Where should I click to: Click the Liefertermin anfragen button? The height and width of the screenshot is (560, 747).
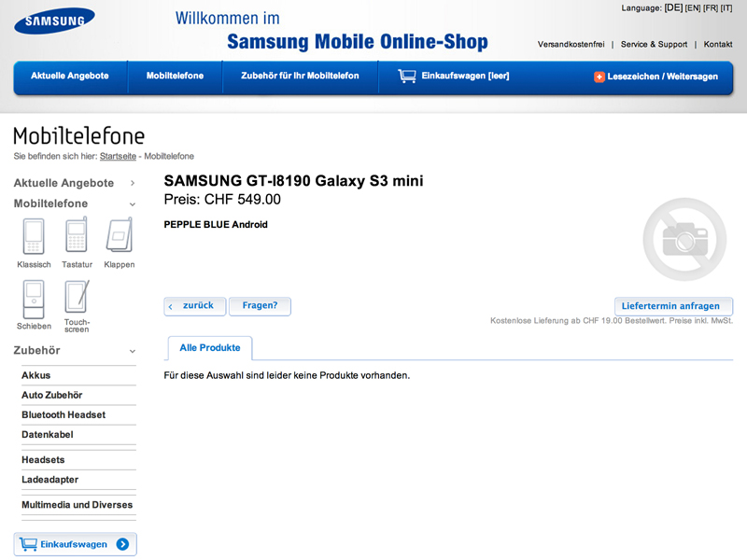tap(674, 306)
